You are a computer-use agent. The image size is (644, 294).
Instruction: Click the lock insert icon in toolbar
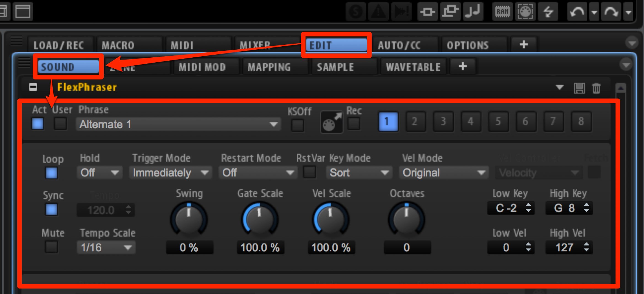tap(428, 12)
